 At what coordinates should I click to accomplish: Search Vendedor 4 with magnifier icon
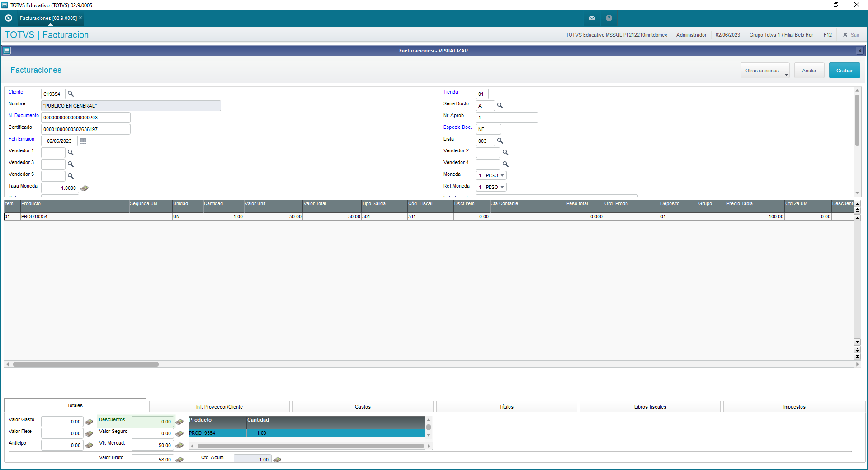[505, 164]
